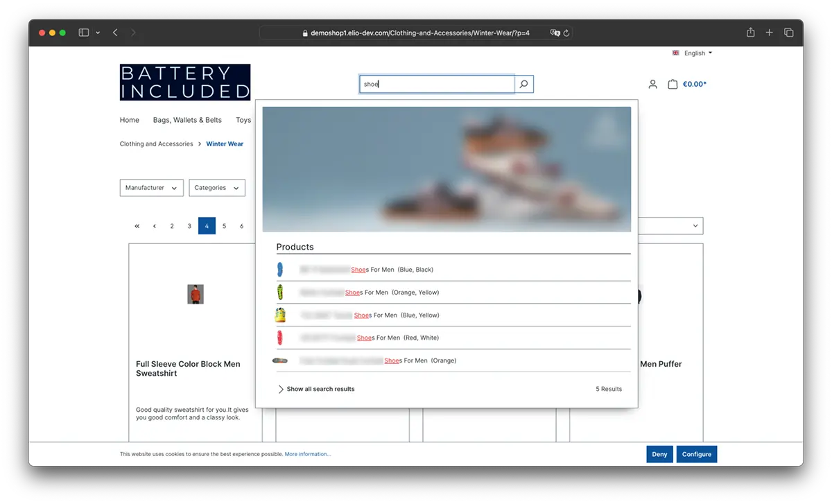Click the Battery Included shop logo
Screen dimensions: 832x504
[185, 81]
